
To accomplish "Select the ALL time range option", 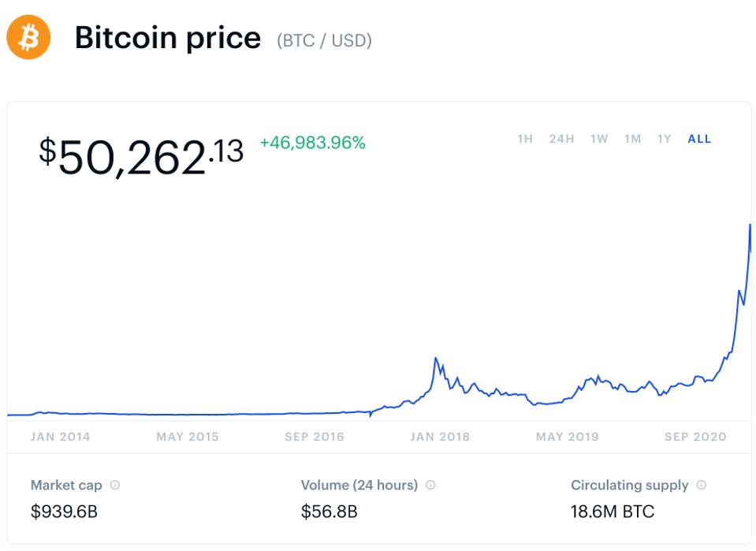I will 698,139.
